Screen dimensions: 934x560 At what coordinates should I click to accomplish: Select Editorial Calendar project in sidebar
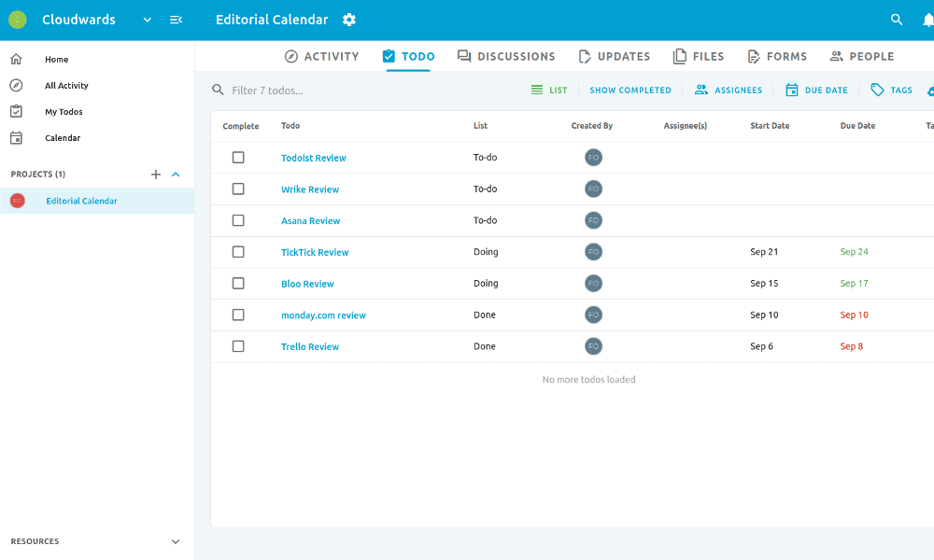click(81, 202)
